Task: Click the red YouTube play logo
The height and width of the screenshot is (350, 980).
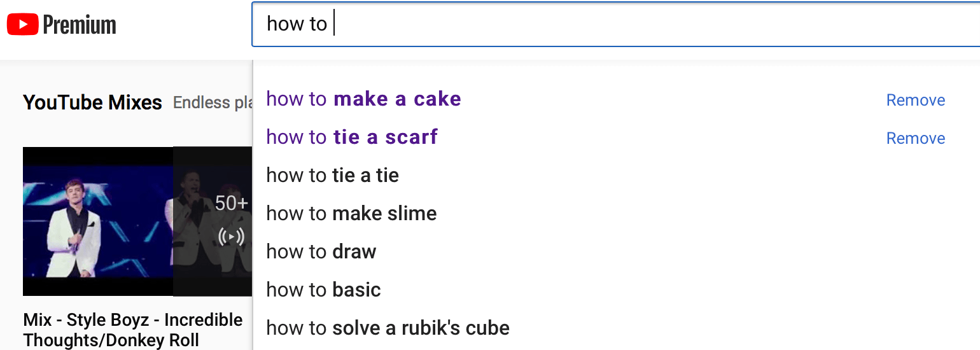Action: [23, 25]
